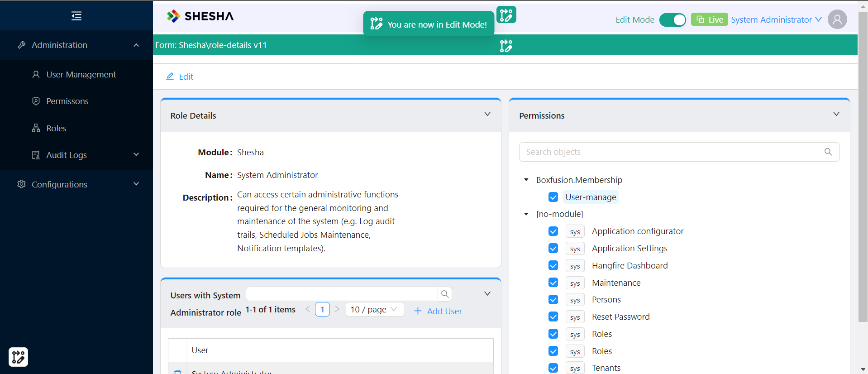Expand the Configurations menu
868x374 pixels.
click(x=136, y=184)
